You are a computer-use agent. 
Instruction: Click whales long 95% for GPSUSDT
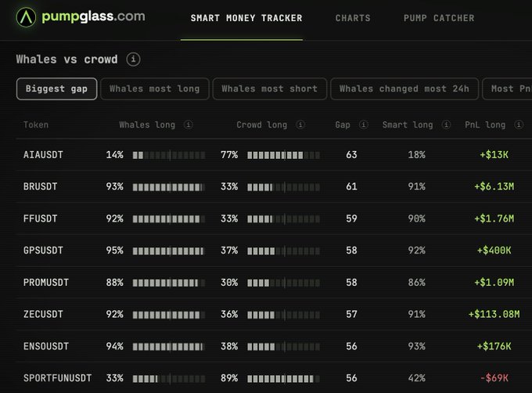(x=115, y=251)
